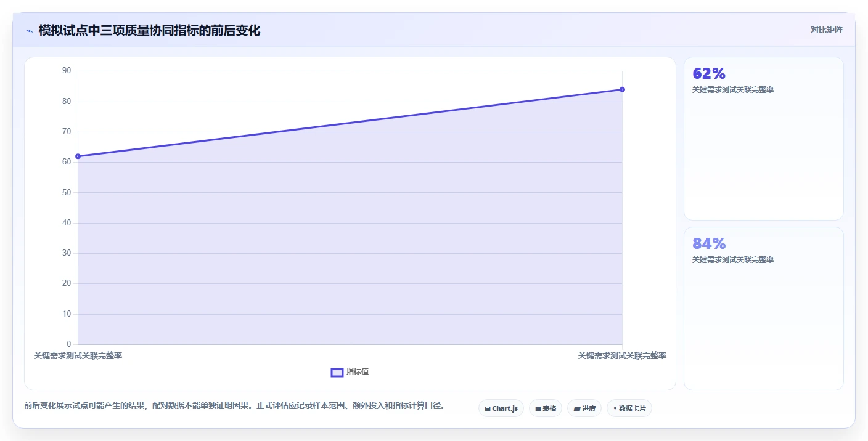Viewport: 868px width, 441px height.
Task: Click the y-axis label 50
Action: (67, 192)
